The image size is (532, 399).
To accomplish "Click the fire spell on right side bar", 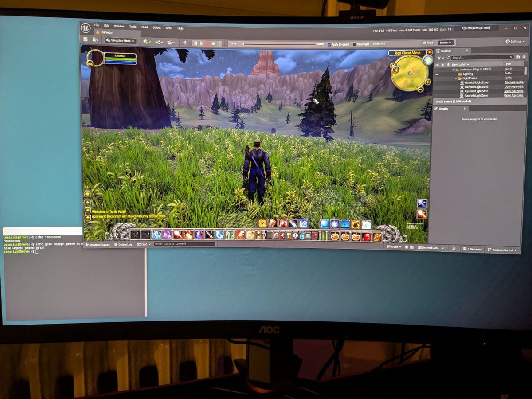I will click(422, 214).
